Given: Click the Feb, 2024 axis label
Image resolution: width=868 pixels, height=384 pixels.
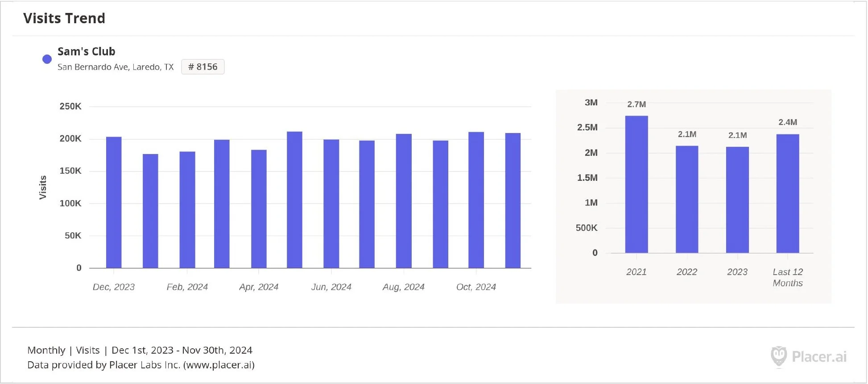Looking at the screenshot, I should click(187, 287).
